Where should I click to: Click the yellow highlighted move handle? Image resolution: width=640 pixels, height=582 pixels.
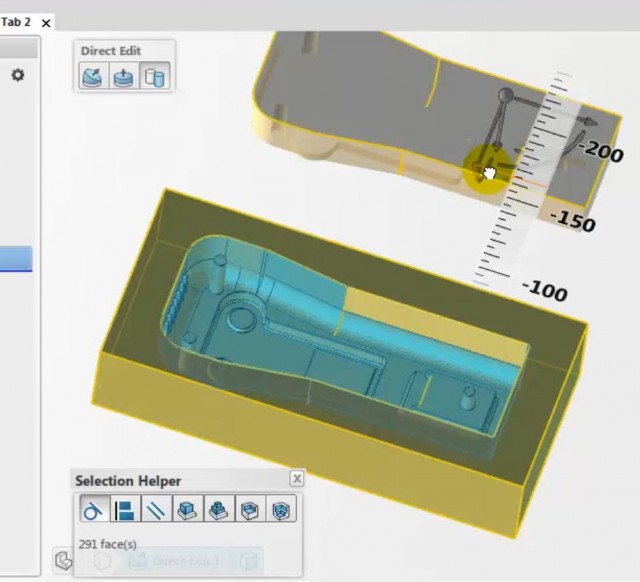tap(486, 169)
